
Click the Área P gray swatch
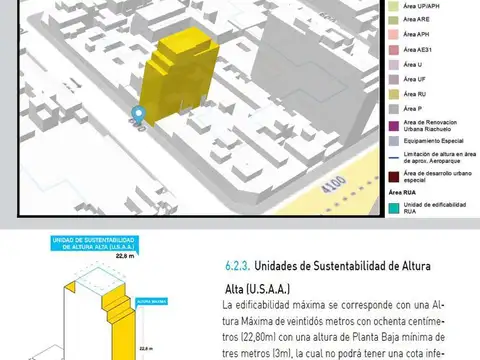click(x=394, y=109)
